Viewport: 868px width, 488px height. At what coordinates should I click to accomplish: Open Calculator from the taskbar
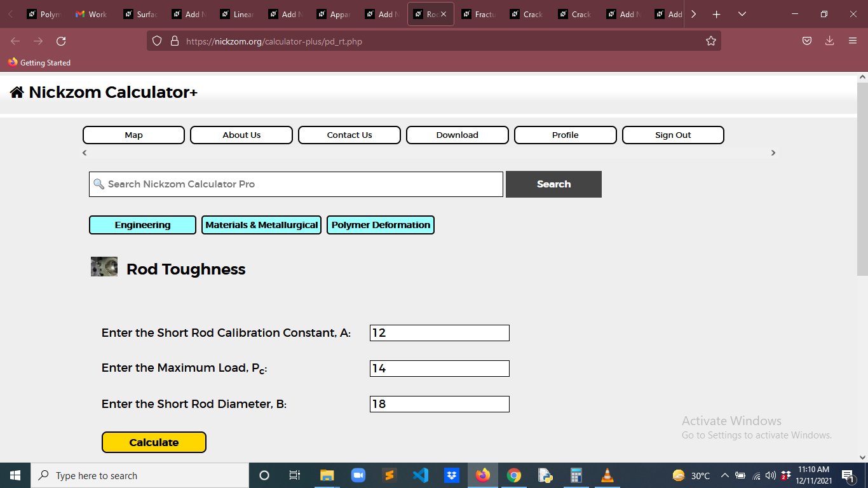pyautogui.click(x=576, y=475)
